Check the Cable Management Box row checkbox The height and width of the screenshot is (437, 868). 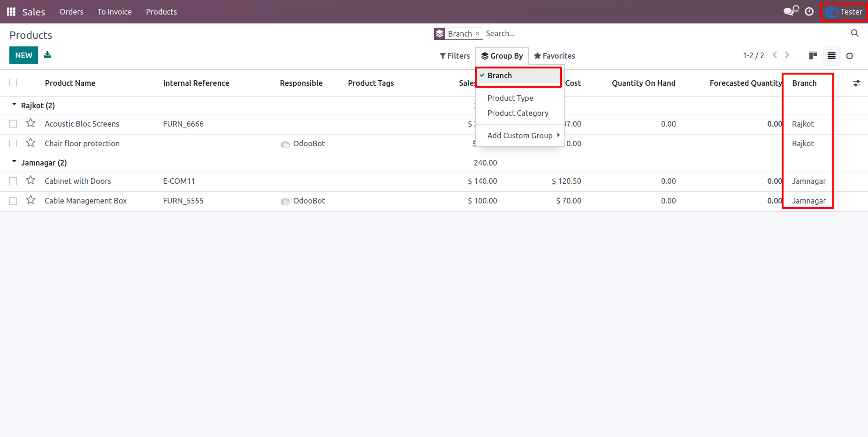pos(13,201)
